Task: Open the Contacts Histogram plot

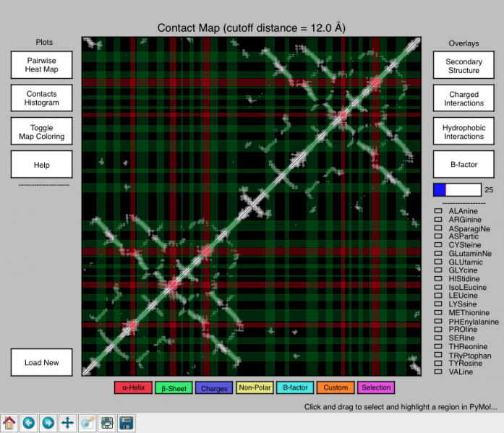Action: tap(42, 98)
